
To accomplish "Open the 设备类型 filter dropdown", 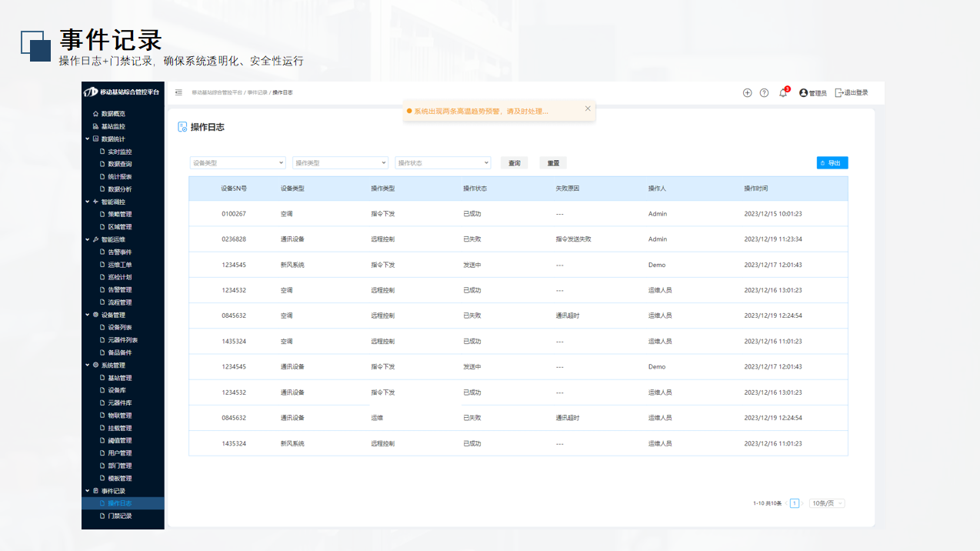I will (x=238, y=163).
